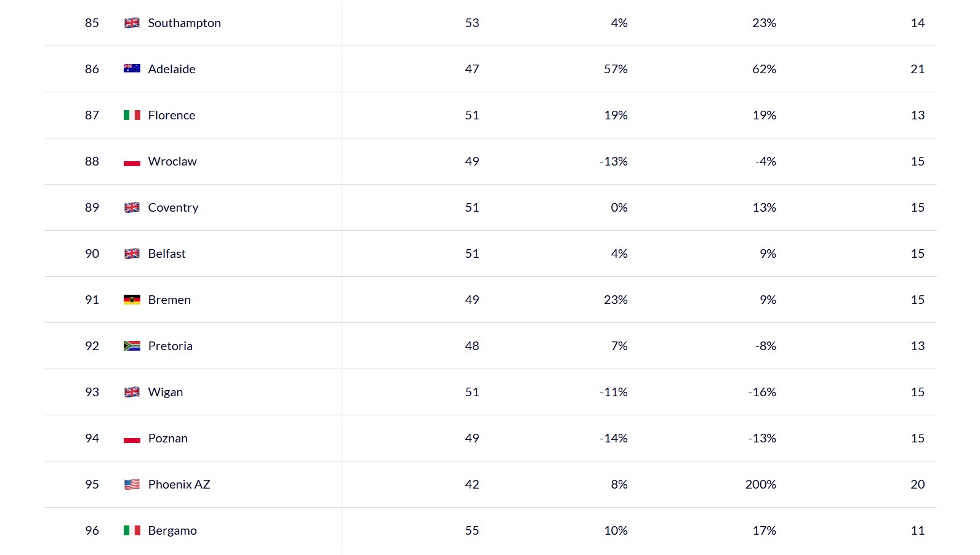Click the value 21 in Adelaide row
This screenshot has height=555, width=980.
point(917,69)
